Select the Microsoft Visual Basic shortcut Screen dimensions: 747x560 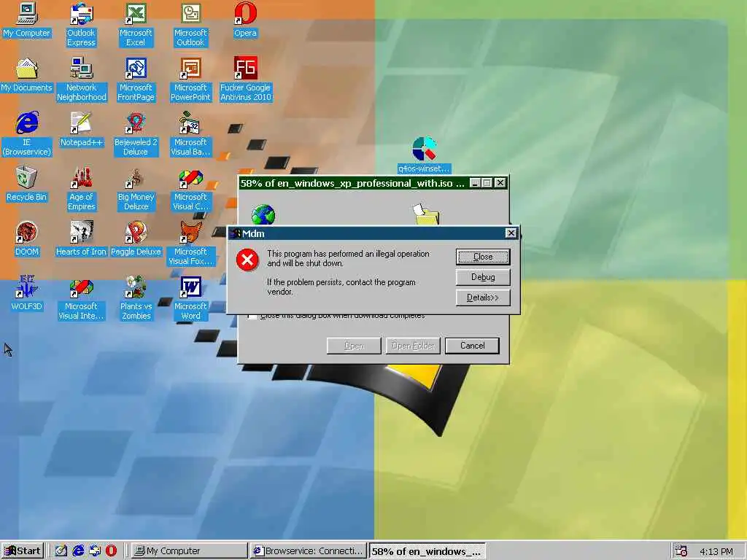[x=190, y=134]
